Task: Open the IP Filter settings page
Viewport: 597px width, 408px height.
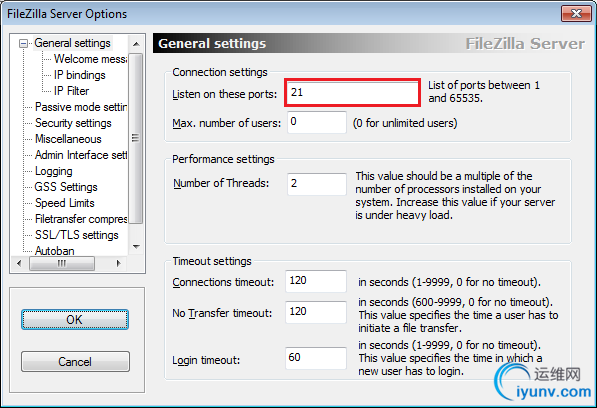Action: point(71,91)
